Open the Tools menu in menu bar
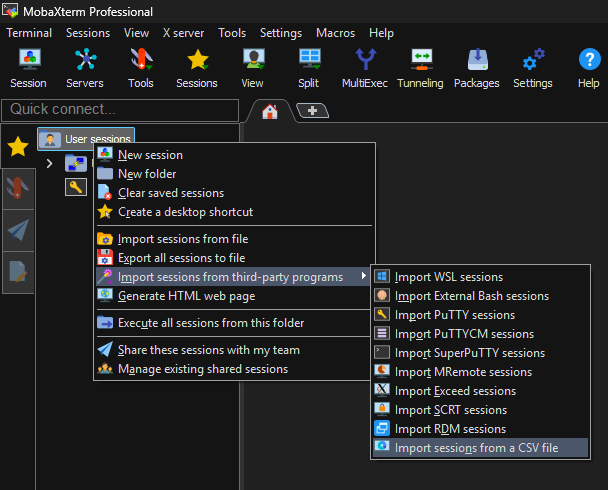Screen dimensions: 608x490 coord(232,33)
